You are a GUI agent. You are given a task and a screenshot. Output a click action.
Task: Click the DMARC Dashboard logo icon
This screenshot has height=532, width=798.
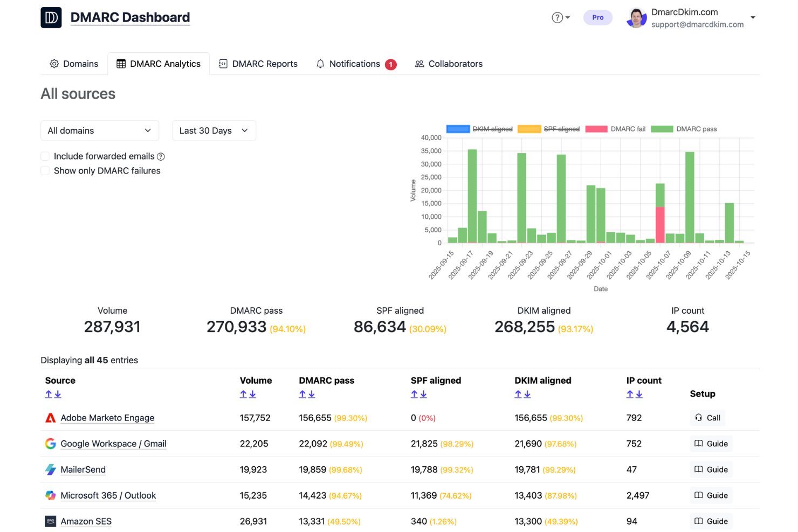coord(51,17)
